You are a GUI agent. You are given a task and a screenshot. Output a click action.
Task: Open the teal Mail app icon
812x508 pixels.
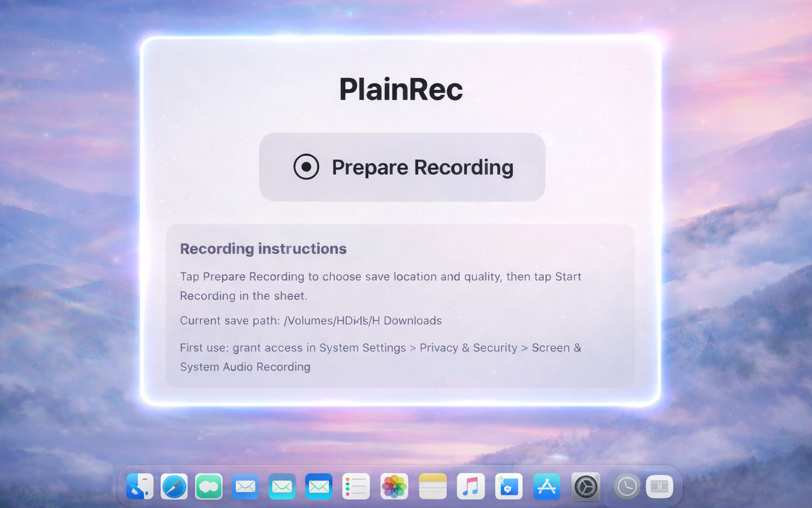click(x=282, y=486)
